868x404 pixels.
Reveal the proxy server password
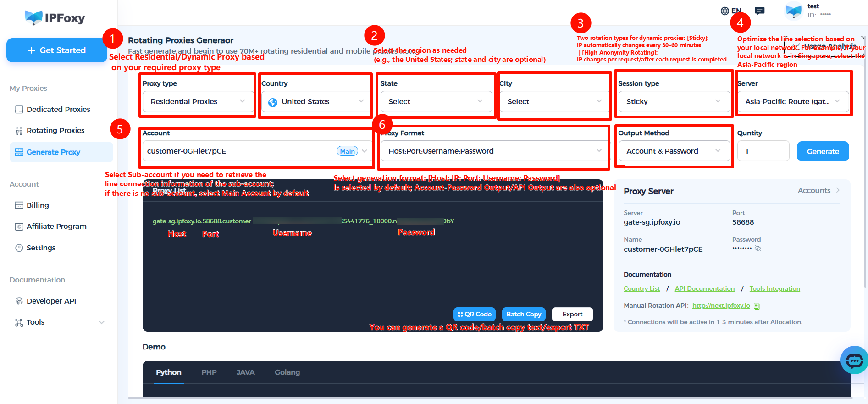(758, 249)
